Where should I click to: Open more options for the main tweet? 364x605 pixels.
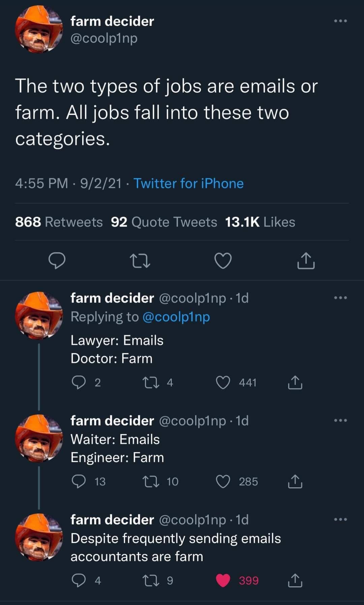[x=340, y=21]
